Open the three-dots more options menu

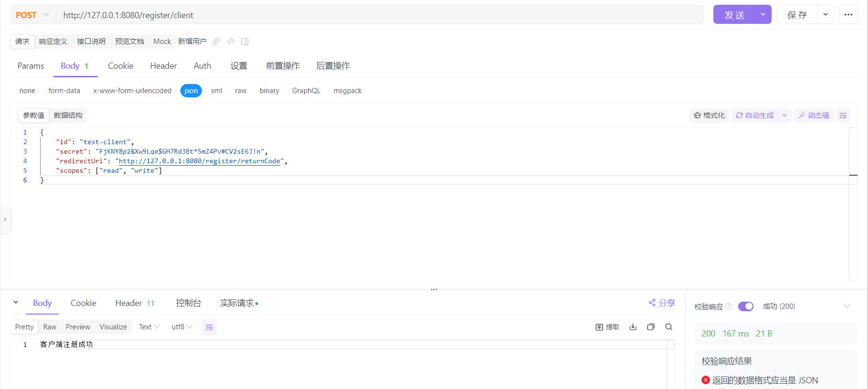click(848, 15)
